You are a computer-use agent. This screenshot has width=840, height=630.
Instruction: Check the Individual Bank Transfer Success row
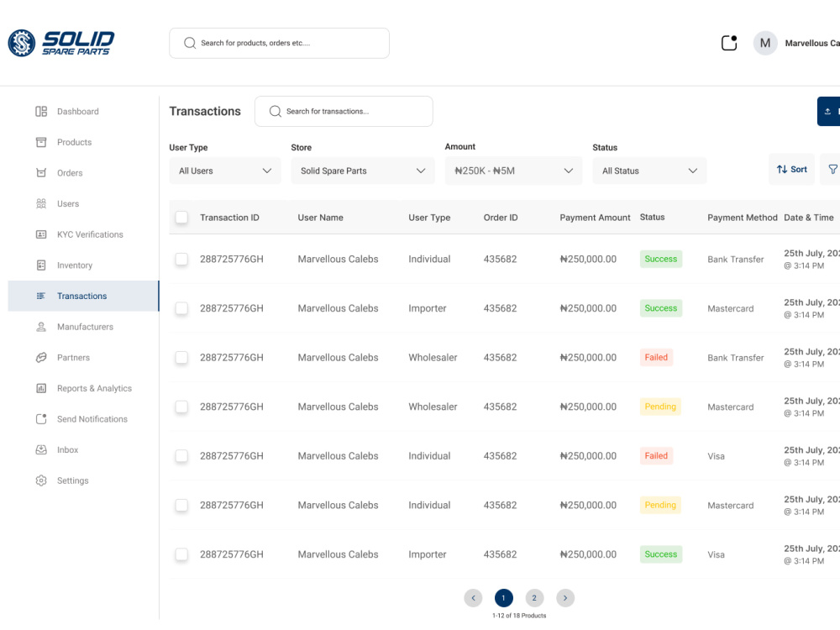click(181, 259)
